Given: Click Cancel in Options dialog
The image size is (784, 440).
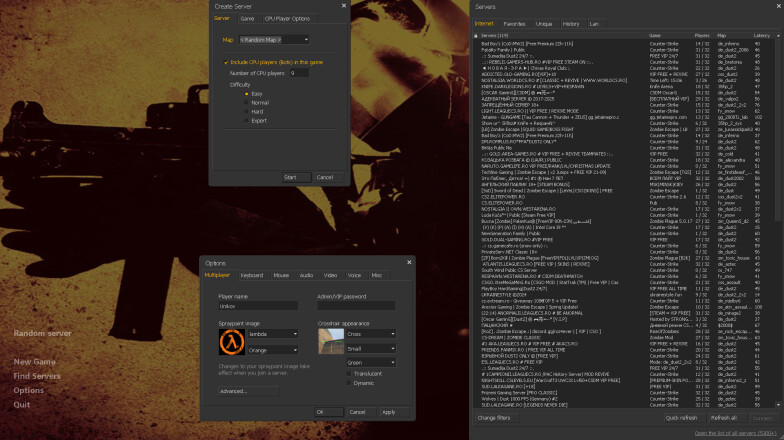Looking at the screenshot, I should pyautogui.click(x=361, y=412).
